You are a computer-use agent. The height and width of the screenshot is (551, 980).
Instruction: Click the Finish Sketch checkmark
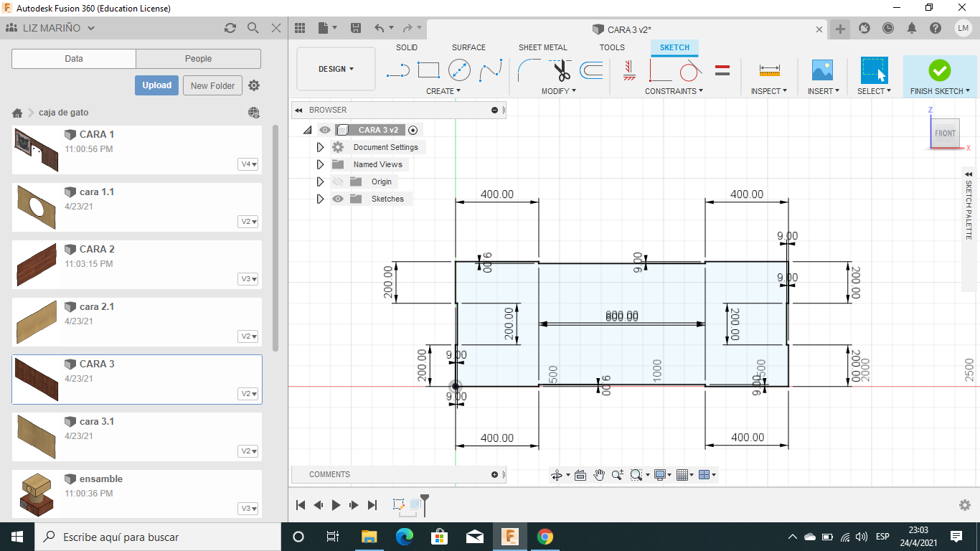(939, 70)
